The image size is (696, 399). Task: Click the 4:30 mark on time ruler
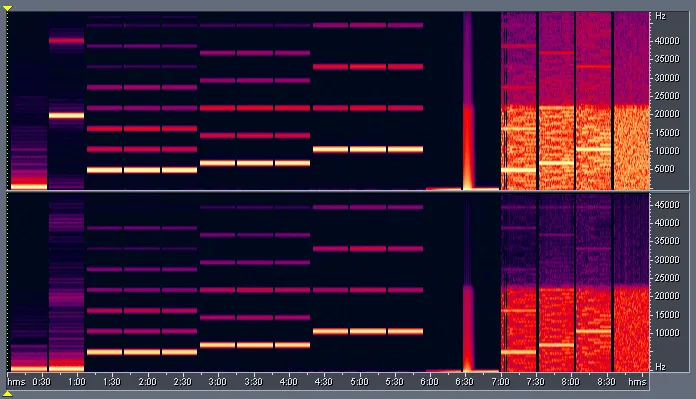(x=323, y=382)
